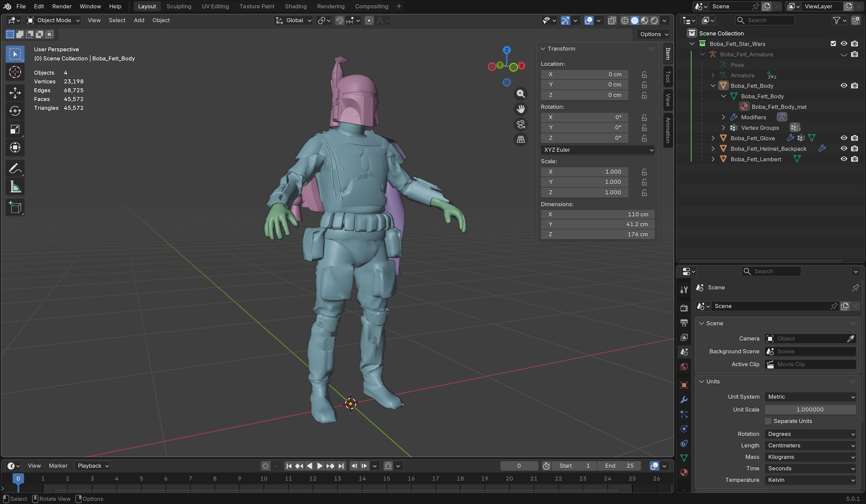Viewport: 866px width, 504px height.
Task: Select the Cursor tool in the toolbar
Action: [15, 72]
